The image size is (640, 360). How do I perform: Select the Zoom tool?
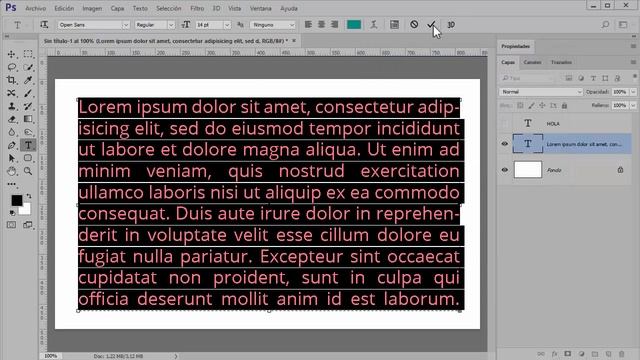(x=28, y=171)
